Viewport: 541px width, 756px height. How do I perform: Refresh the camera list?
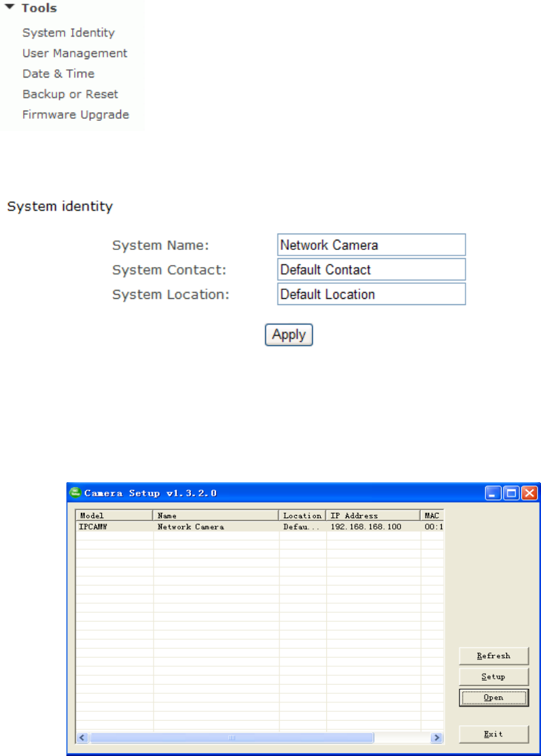[493, 656]
